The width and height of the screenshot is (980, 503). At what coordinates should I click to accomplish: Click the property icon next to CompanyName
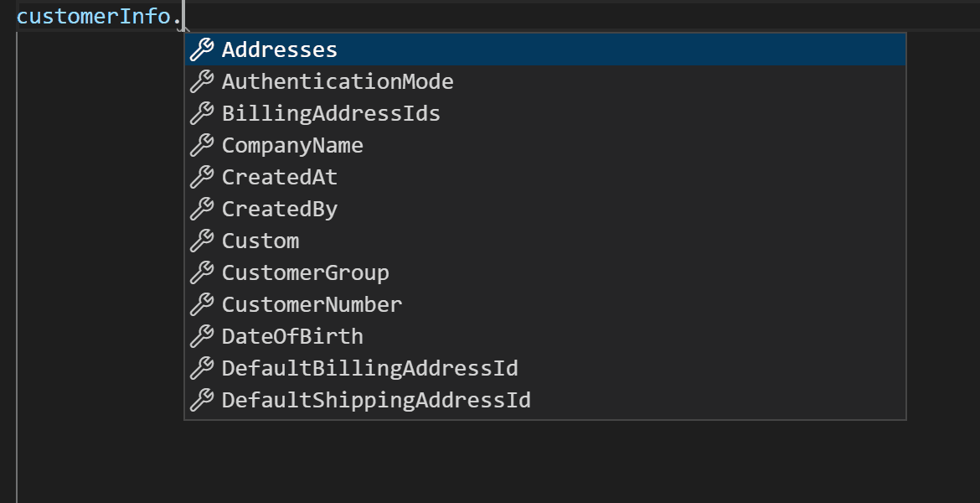pyautogui.click(x=202, y=145)
